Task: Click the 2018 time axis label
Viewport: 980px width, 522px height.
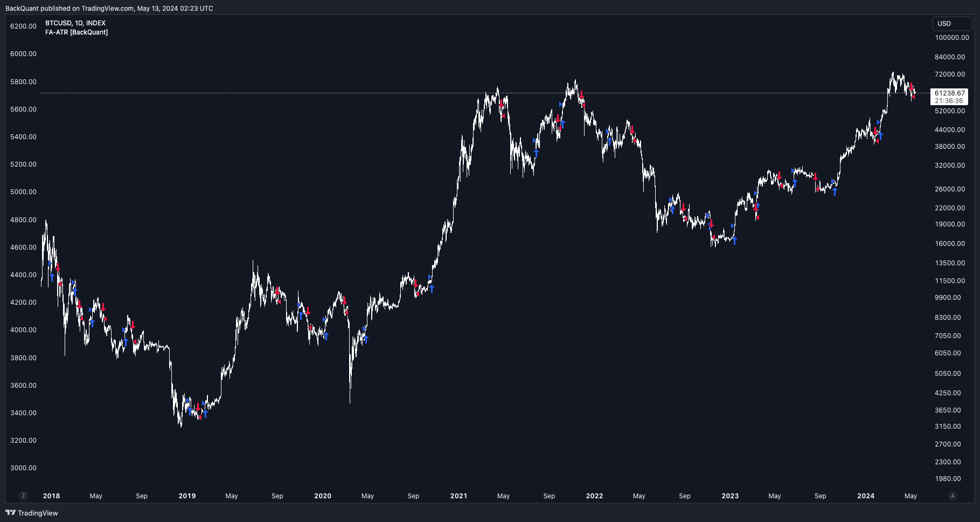Action: pyautogui.click(x=52, y=496)
